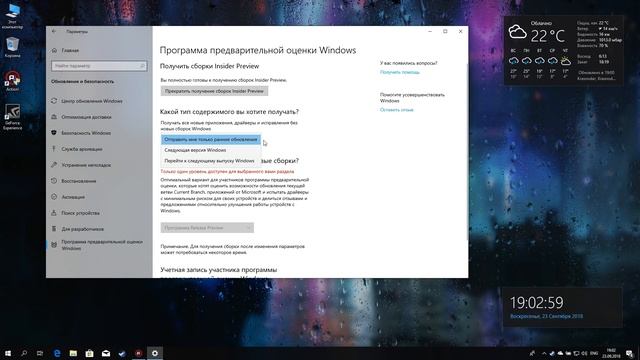Go back with the Settings back arrow
Image resolution: width=640 pixels, height=360 pixels.
[54, 31]
